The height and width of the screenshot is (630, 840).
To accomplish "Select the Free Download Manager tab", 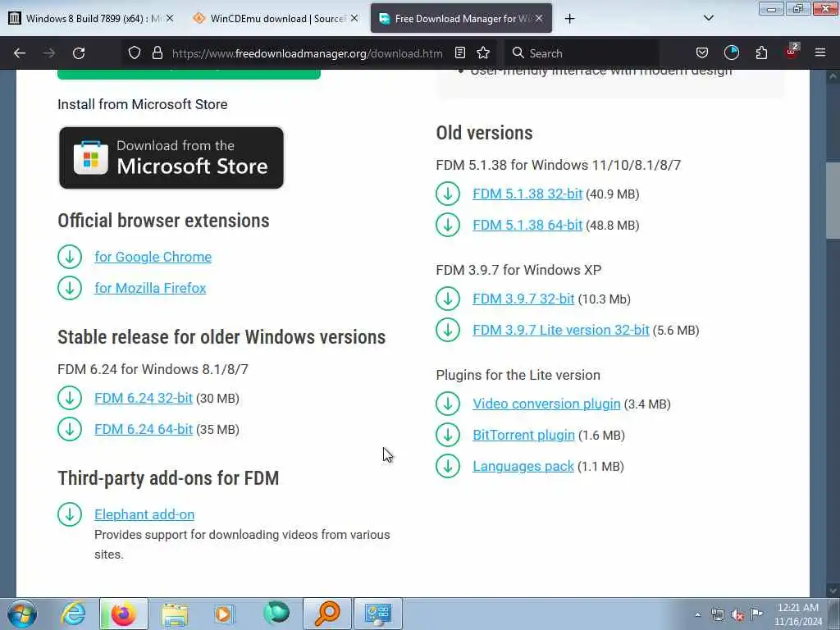I will coord(461,18).
